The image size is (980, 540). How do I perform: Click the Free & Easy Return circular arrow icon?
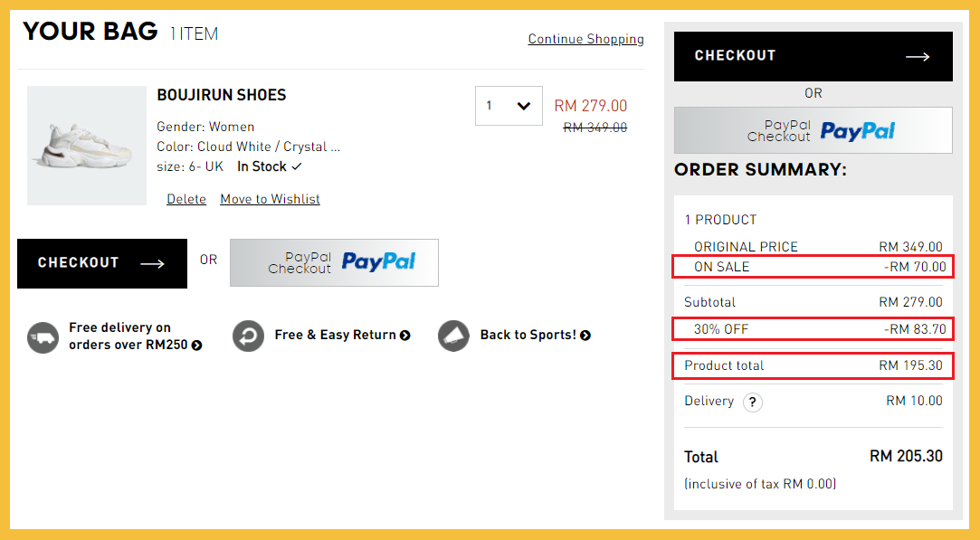(248, 336)
